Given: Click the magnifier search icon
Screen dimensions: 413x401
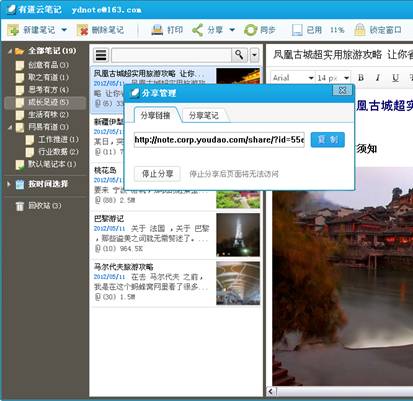Looking at the screenshot, I should (x=239, y=55).
